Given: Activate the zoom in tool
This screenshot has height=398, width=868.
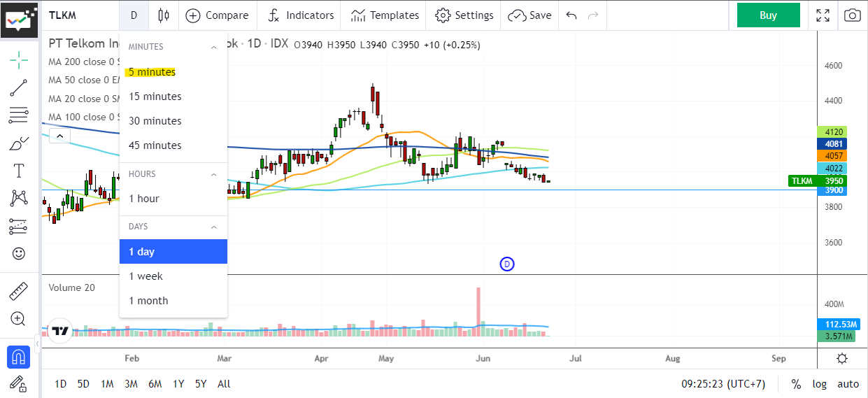Looking at the screenshot, I should click(x=19, y=319).
